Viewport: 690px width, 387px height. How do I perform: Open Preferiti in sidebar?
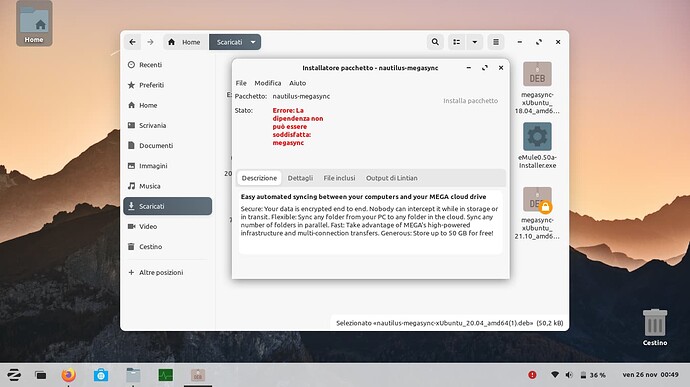(x=168, y=85)
